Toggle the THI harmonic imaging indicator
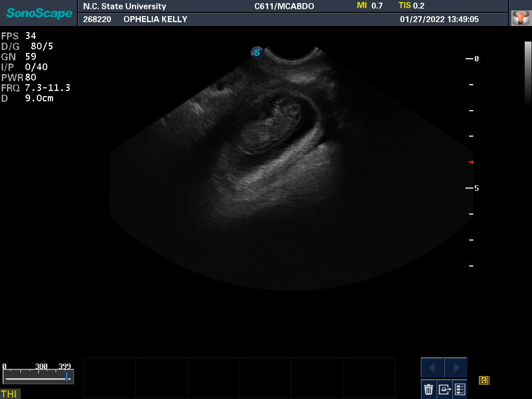The image size is (532, 399). point(9,394)
